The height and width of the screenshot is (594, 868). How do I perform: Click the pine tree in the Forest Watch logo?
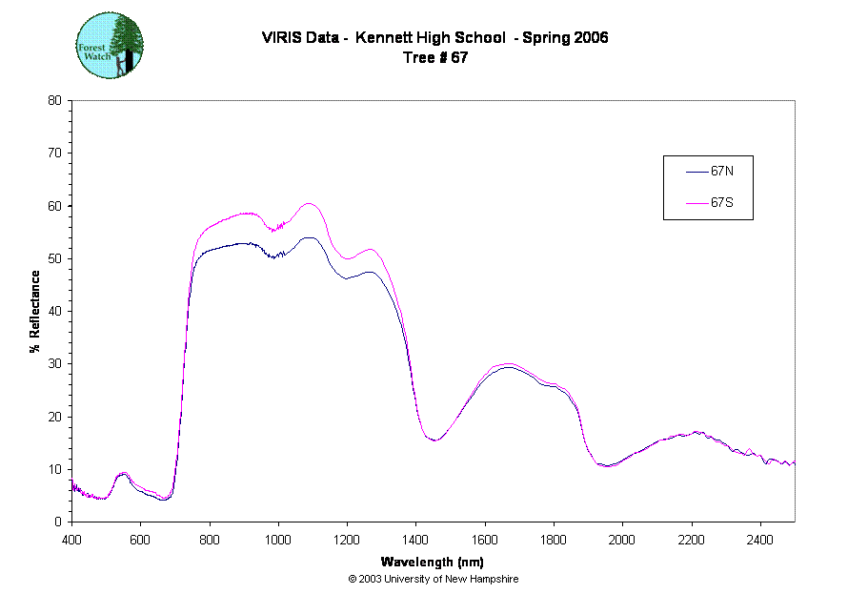[126, 44]
